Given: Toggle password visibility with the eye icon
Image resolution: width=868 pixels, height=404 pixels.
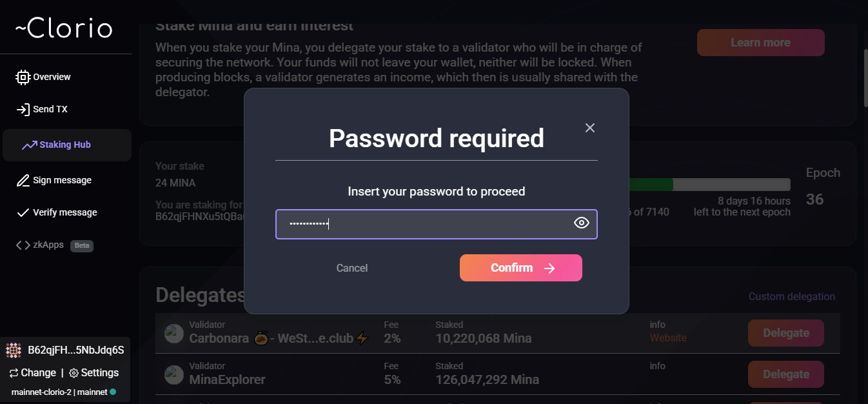Looking at the screenshot, I should click(581, 223).
